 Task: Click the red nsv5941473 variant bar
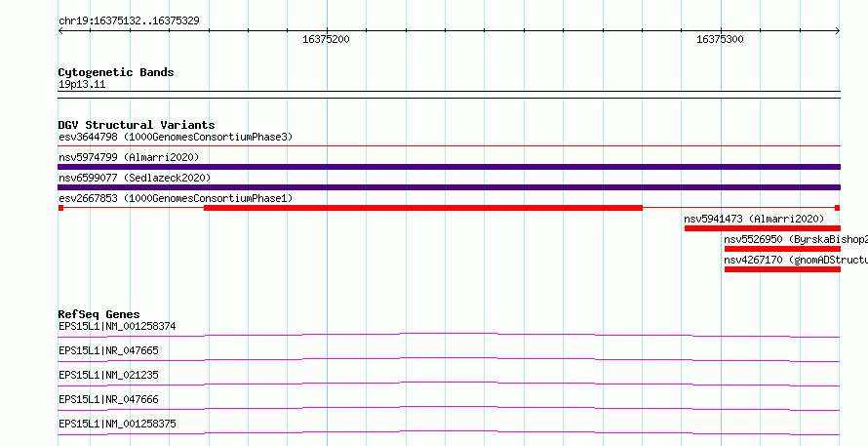[763, 228]
